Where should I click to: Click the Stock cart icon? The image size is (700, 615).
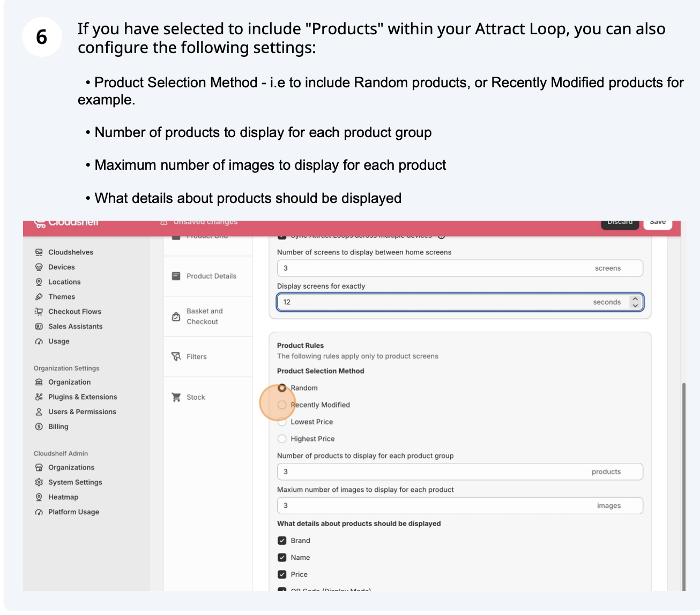[176, 397]
